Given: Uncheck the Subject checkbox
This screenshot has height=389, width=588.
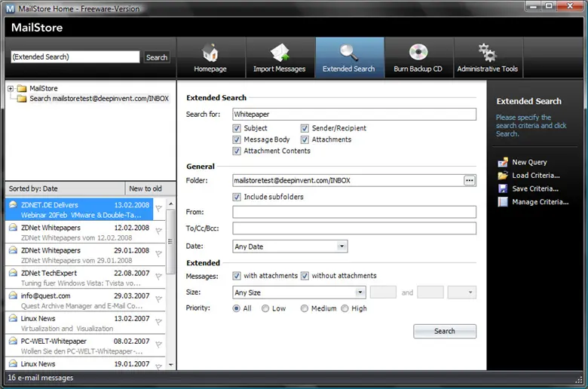Looking at the screenshot, I should click(236, 128).
